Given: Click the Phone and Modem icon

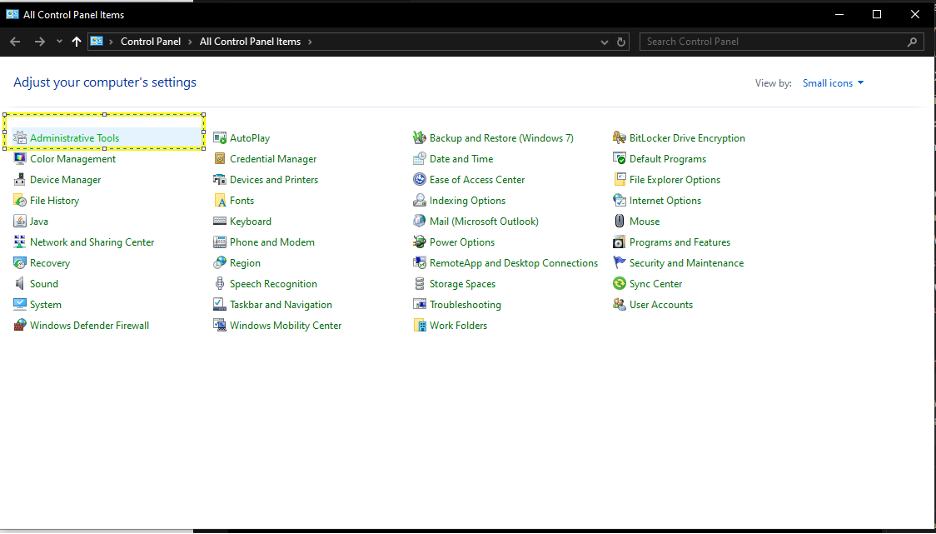Looking at the screenshot, I should pos(220,242).
